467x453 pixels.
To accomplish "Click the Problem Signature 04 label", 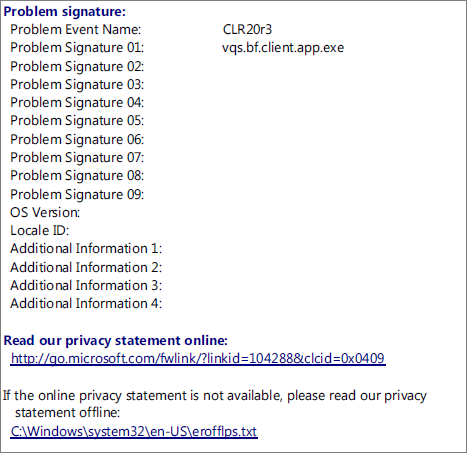I will pyautogui.click(x=77, y=103).
